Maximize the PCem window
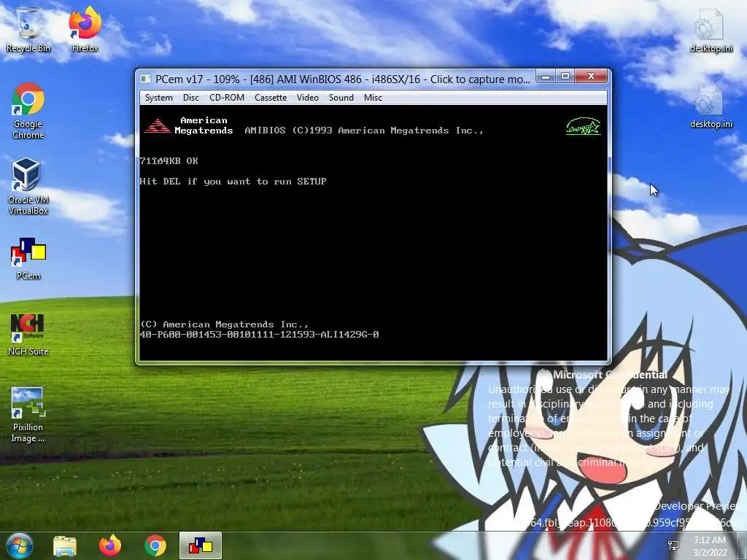Screen dimensions: 747x560 coord(565,76)
